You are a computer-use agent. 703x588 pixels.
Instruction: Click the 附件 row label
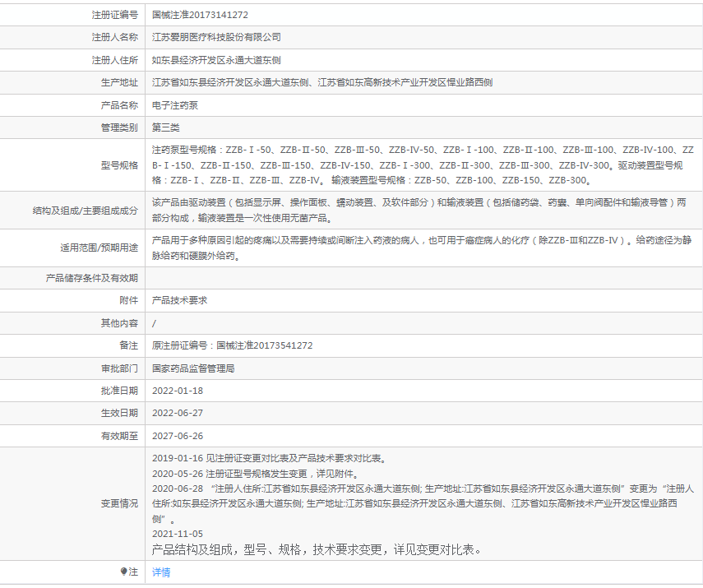click(x=128, y=300)
